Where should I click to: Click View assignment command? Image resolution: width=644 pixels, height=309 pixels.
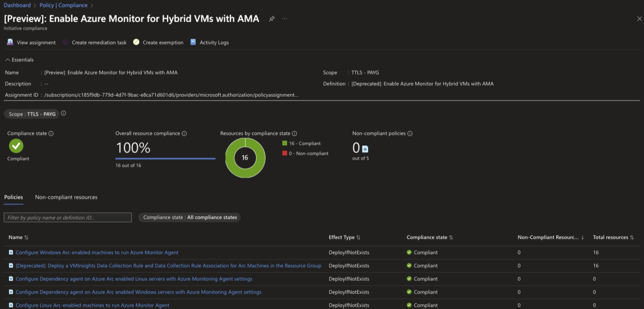31,43
